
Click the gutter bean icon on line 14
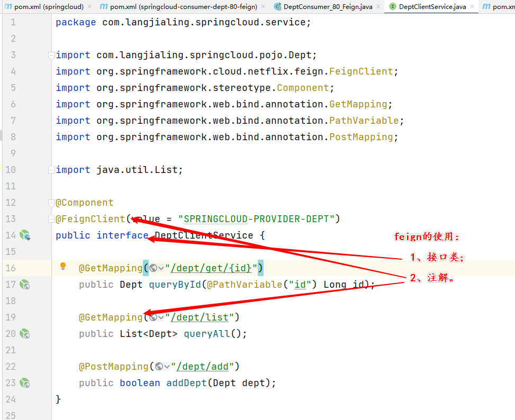point(25,235)
